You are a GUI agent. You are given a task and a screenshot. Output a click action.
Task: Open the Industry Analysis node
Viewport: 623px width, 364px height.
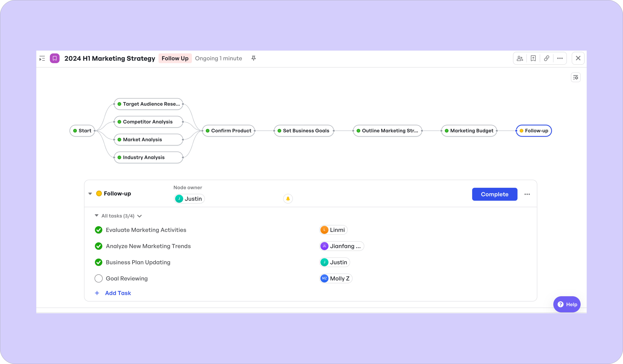point(149,158)
